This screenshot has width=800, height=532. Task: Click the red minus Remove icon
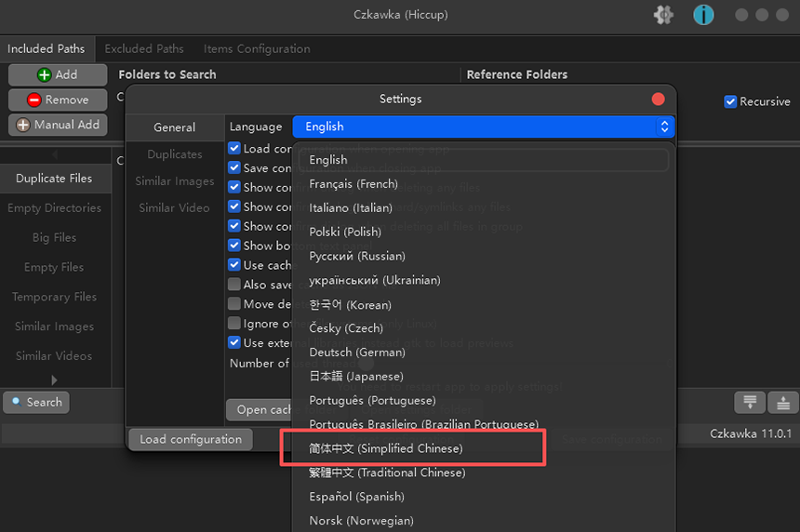click(33, 100)
